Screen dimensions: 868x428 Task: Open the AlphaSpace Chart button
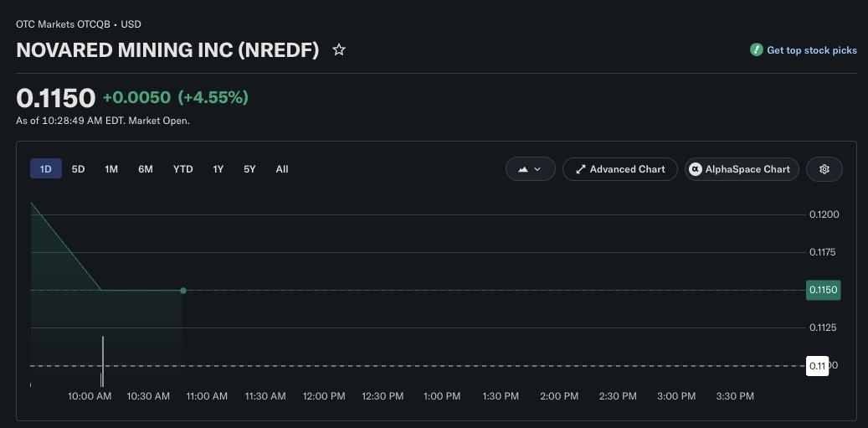(x=742, y=169)
